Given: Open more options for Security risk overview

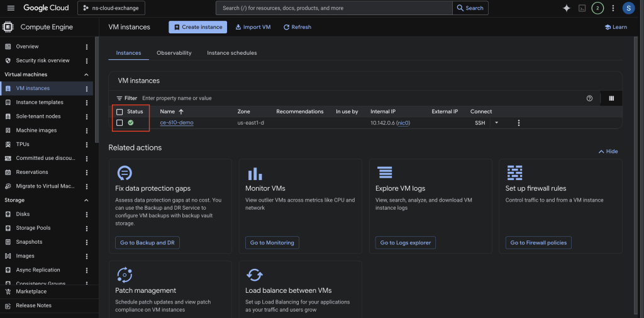Looking at the screenshot, I should point(87,61).
